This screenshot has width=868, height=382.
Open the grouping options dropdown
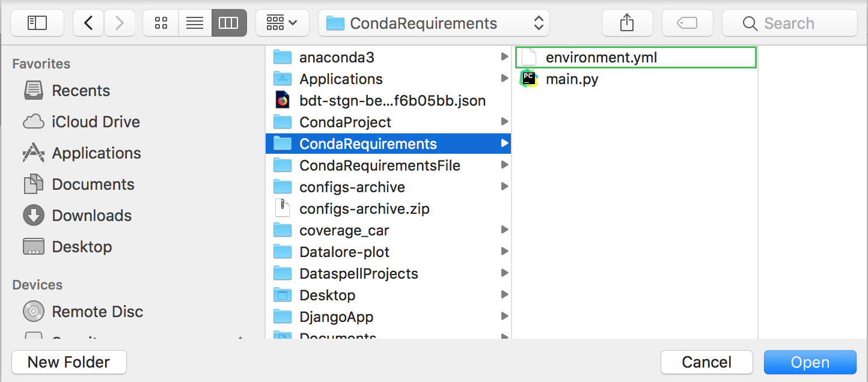[283, 22]
